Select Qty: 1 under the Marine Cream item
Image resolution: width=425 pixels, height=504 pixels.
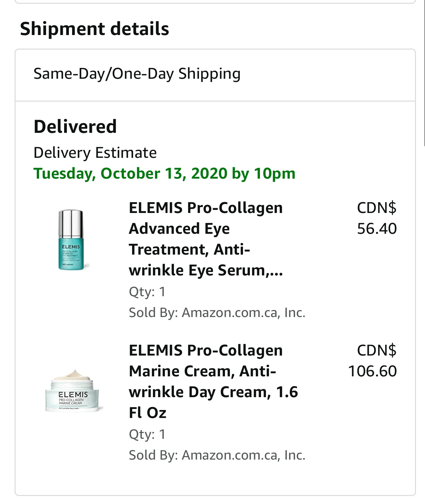148,434
